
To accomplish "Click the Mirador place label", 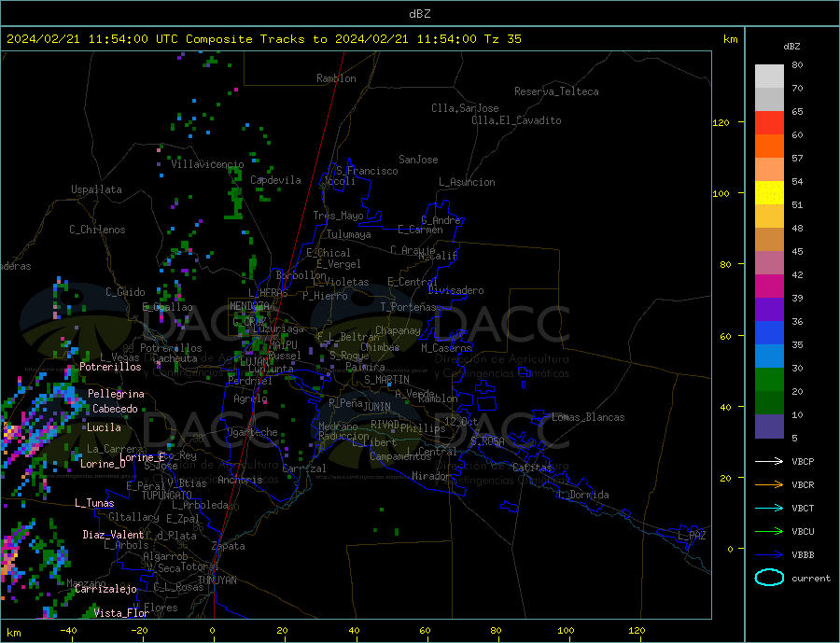I will point(431,476).
